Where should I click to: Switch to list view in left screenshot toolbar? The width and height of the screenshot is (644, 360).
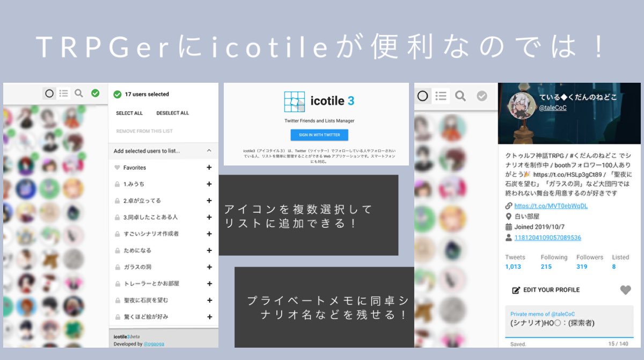pyautogui.click(x=64, y=93)
